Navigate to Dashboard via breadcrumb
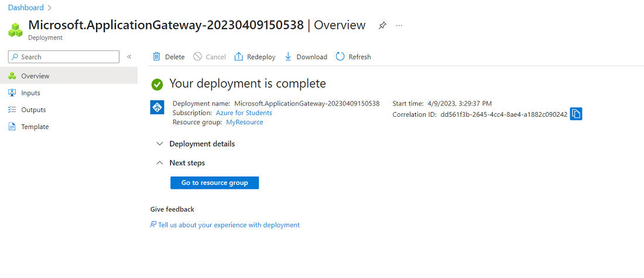Viewport: 644px width, 278px height. pyautogui.click(x=26, y=8)
